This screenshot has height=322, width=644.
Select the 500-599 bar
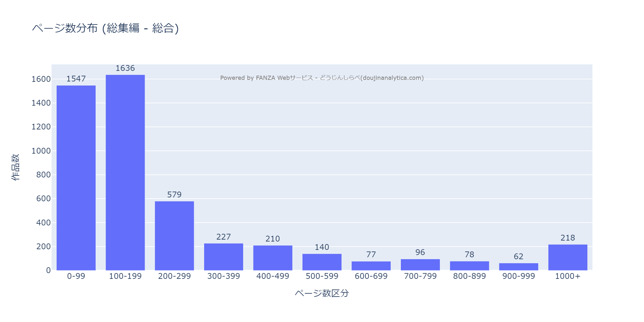[322, 262]
